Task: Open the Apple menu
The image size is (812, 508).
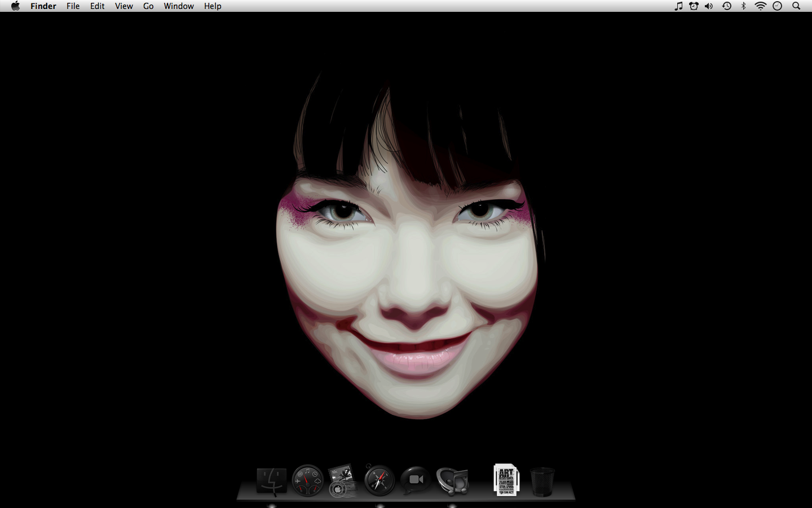Action: 15,6
